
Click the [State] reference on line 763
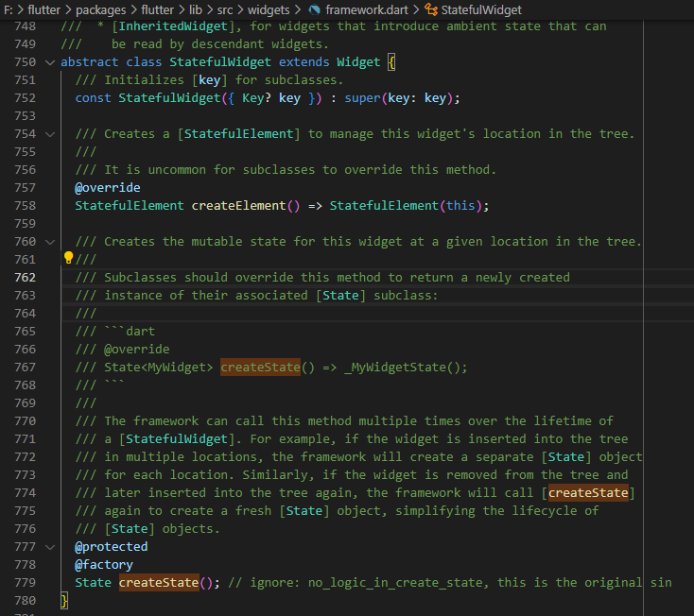[340, 296]
